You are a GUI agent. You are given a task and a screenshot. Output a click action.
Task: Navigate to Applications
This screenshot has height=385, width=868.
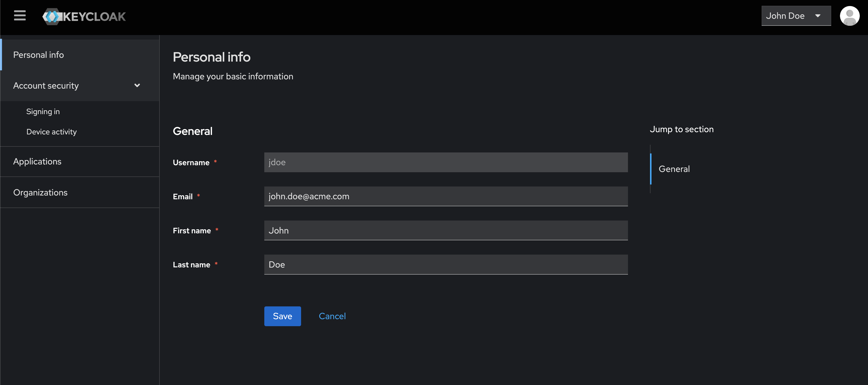click(x=37, y=161)
